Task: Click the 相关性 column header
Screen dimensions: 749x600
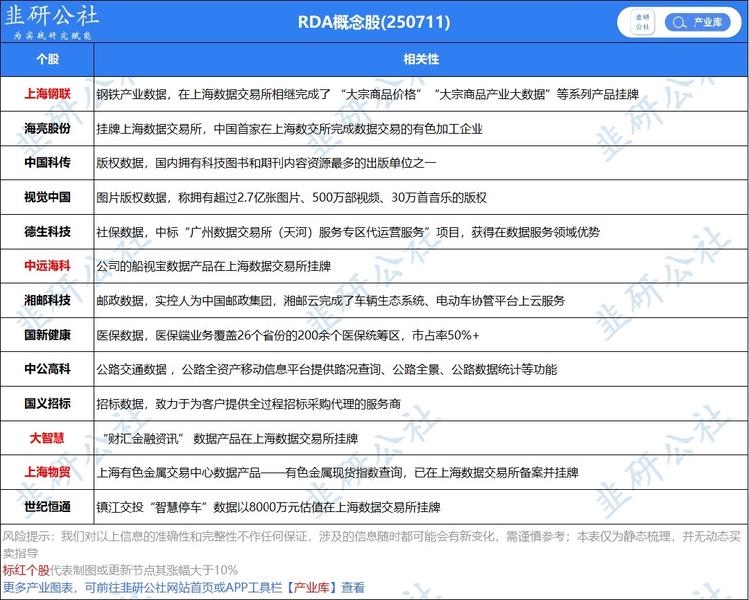Action: [x=421, y=59]
